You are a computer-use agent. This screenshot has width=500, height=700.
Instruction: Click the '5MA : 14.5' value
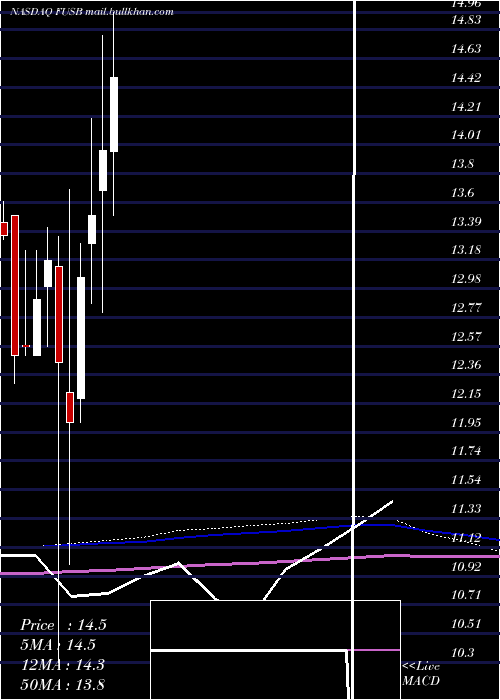58,645
